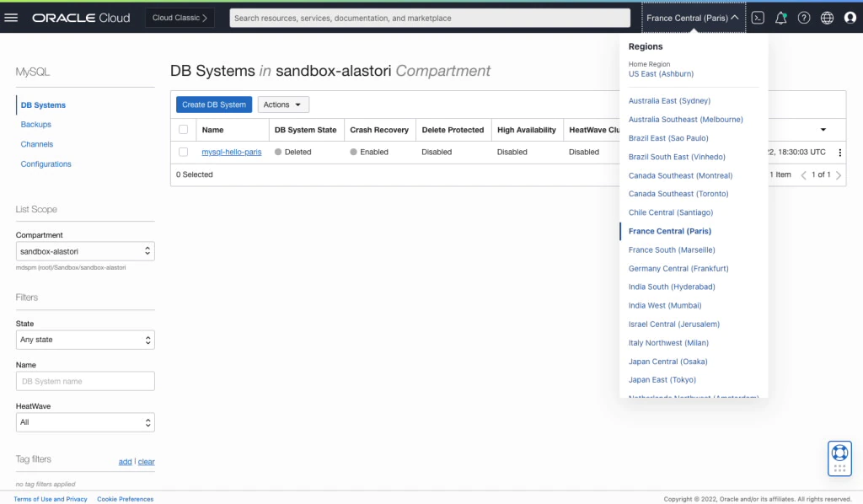Switch region to Germany Central (Frankfurt)
Image resolution: width=863 pixels, height=504 pixels.
click(678, 269)
